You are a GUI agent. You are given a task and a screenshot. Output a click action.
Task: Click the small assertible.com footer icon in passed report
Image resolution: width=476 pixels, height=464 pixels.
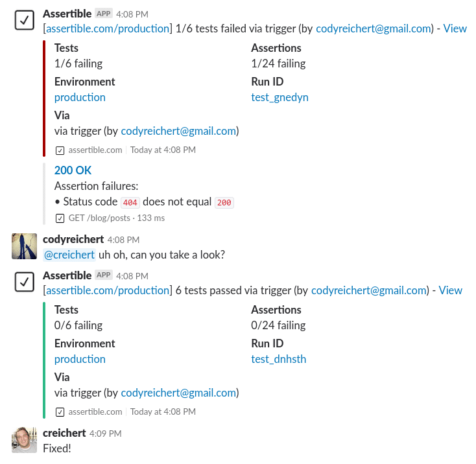click(x=60, y=412)
